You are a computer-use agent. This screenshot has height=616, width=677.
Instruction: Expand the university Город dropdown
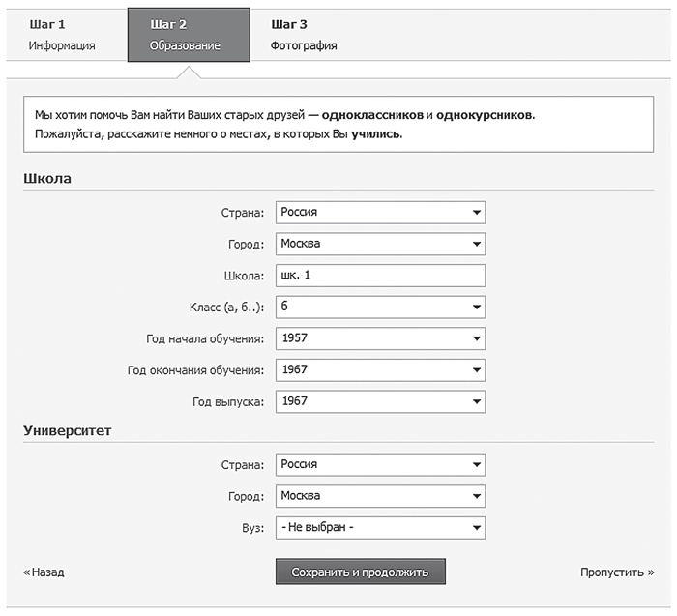coord(380,496)
